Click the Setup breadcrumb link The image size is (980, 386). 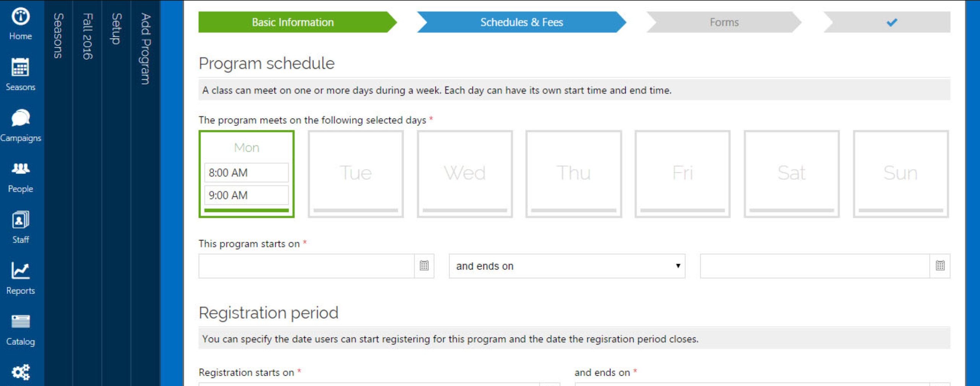click(117, 29)
